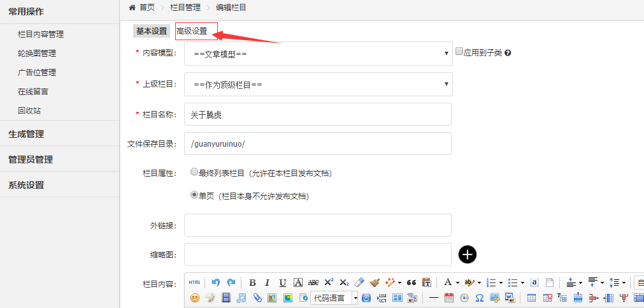Insert special character with Omega icon
The image size is (644, 308).
pyautogui.click(x=479, y=298)
